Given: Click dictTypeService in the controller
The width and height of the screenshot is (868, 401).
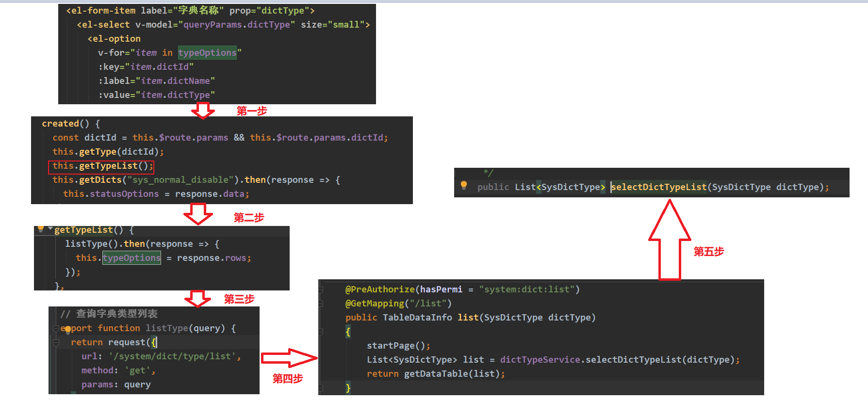Looking at the screenshot, I should 540,359.
